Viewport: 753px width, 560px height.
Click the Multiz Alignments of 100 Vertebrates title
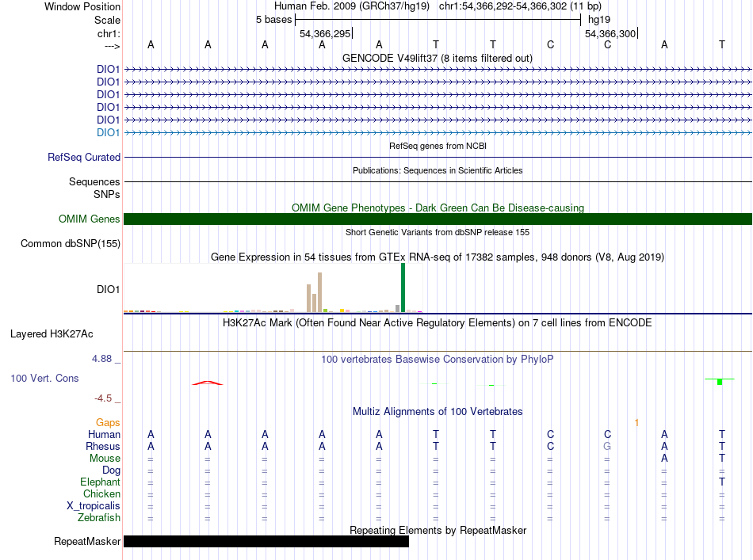click(x=438, y=411)
